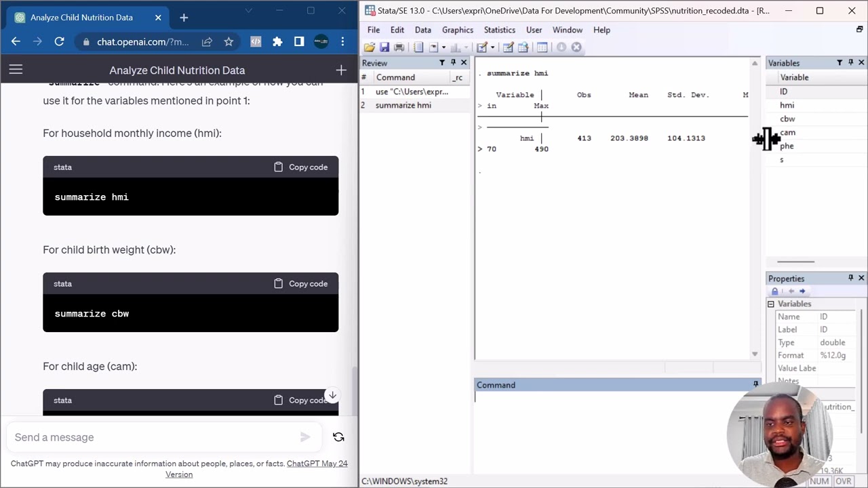Open the Variables Manager icon

click(x=542, y=47)
